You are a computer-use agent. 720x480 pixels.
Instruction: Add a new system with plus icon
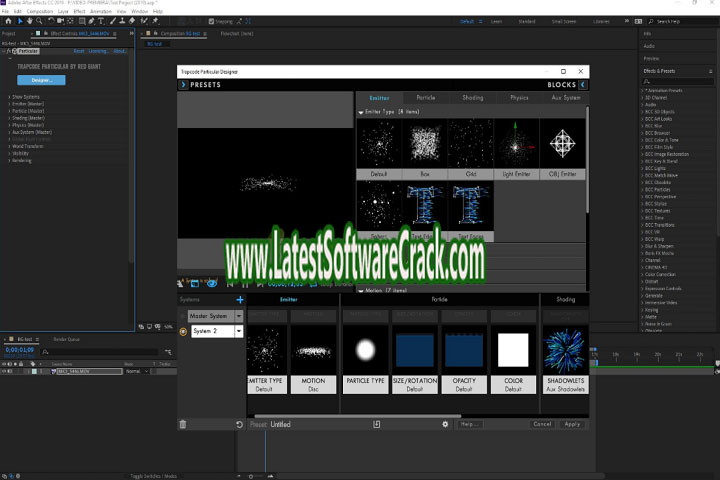tap(240, 300)
